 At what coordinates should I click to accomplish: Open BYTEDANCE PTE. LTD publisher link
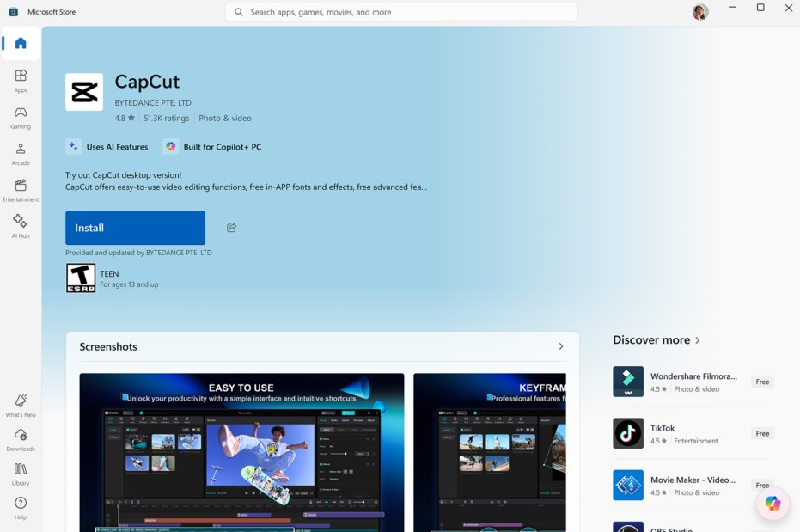click(153, 102)
